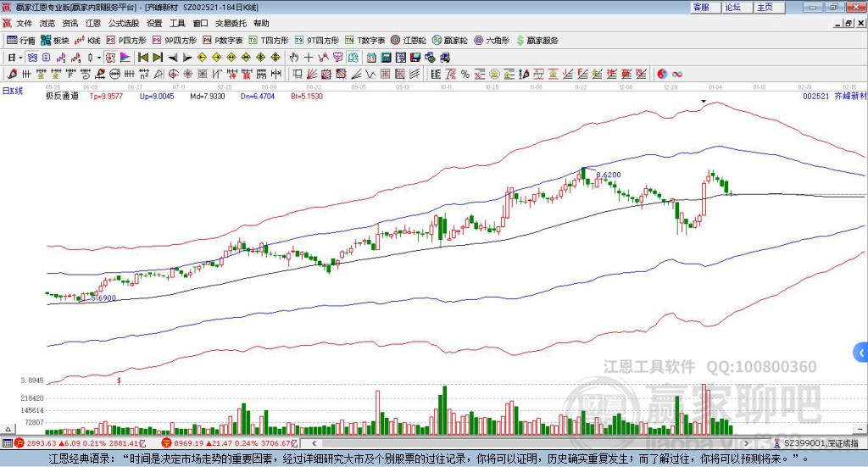Open the T四方形 tool
The image size is (868, 467).
(269, 41)
